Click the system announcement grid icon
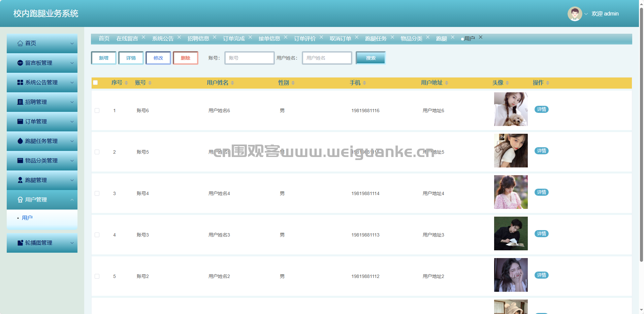This screenshot has width=644, height=314. tap(20, 83)
